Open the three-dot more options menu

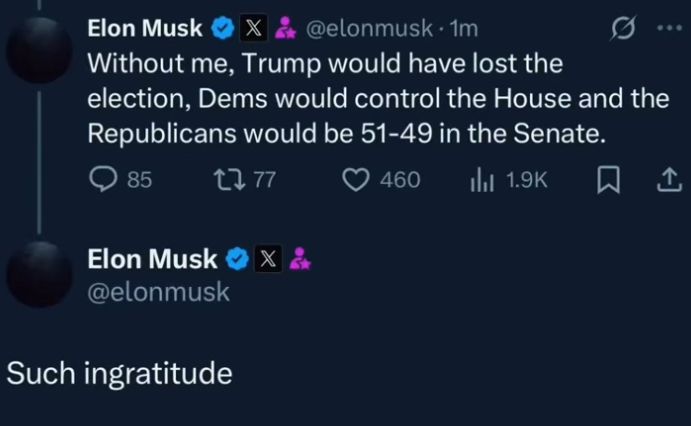pos(666,29)
